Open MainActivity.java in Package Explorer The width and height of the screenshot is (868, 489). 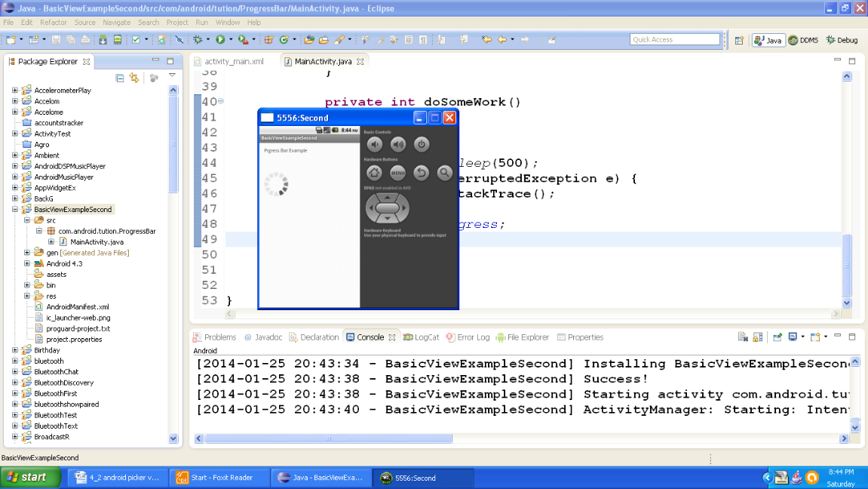click(x=97, y=242)
